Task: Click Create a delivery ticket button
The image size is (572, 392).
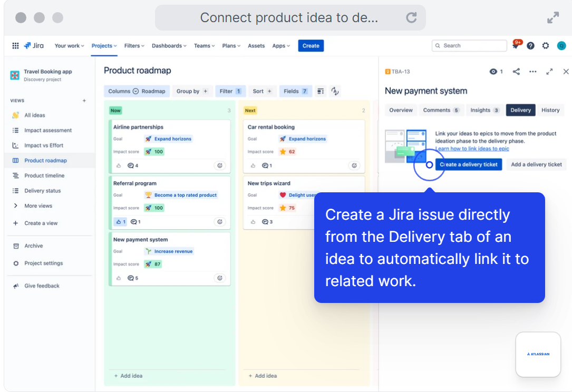Action: coord(468,164)
